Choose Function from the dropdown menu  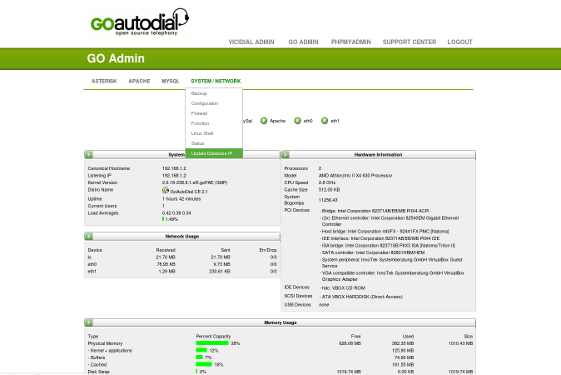pyautogui.click(x=214, y=123)
